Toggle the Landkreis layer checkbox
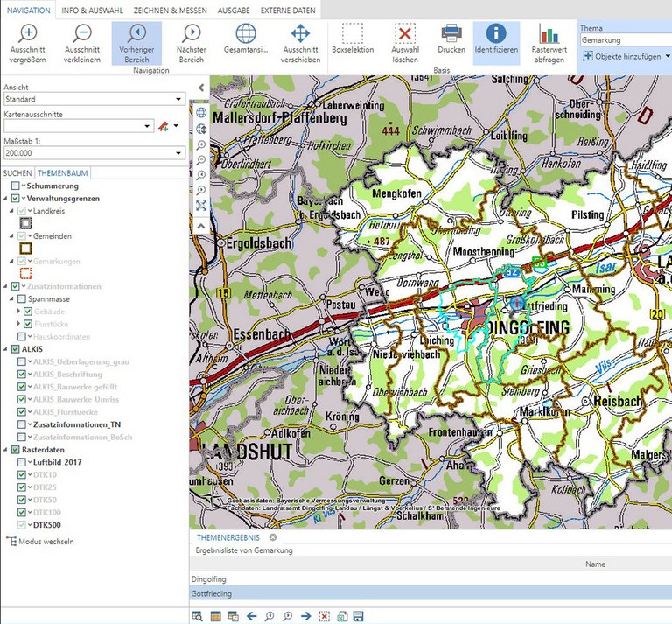Screen dimensions: 672x624 pos(22,211)
